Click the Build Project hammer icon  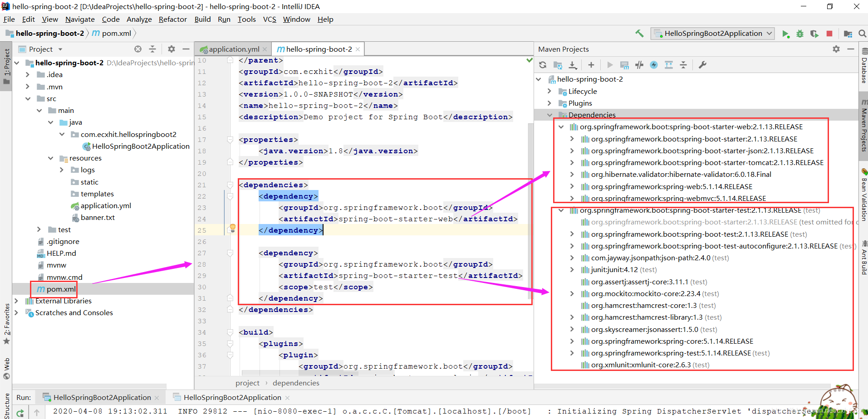(x=639, y=34)
